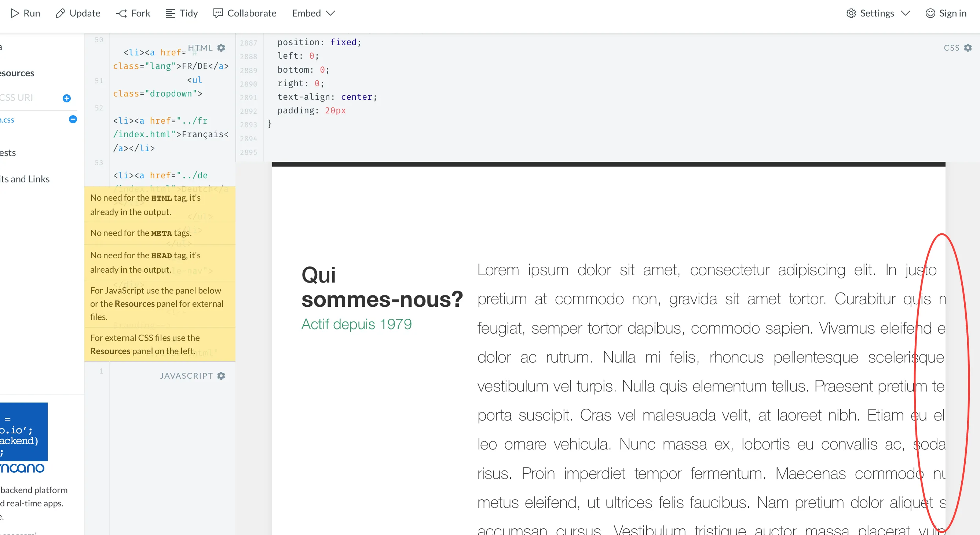Expand the Resources section

click(17, 73)
